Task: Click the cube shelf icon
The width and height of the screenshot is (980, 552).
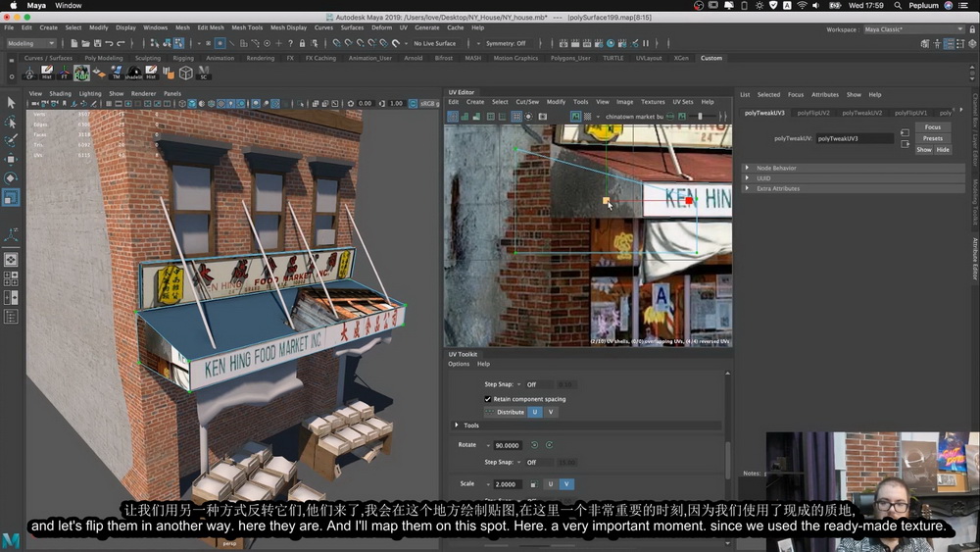Action: click(x=186, y=73)
